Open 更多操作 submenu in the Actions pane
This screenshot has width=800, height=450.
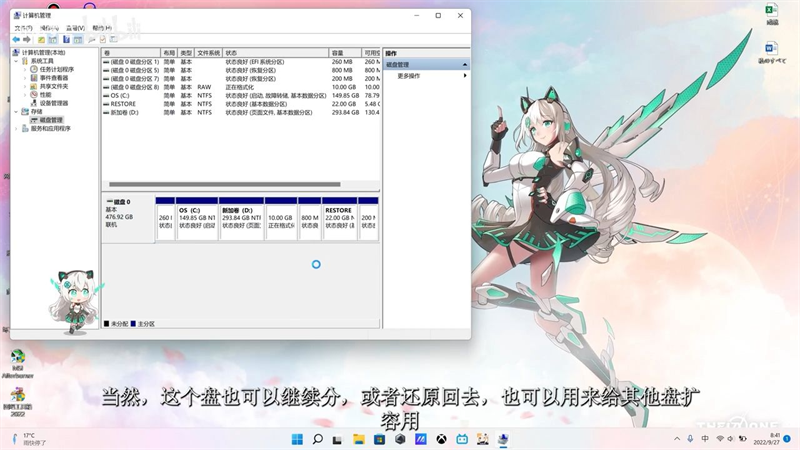432,76
